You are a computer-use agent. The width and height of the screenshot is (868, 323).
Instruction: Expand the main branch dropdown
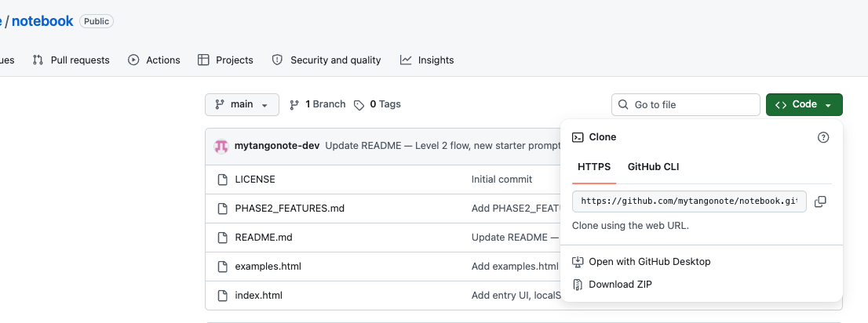click(242, 104)
